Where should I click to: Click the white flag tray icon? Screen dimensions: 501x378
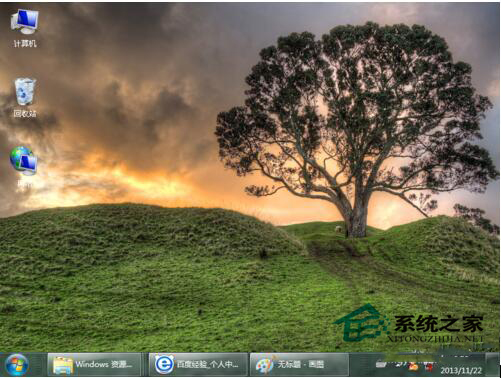[x=399, y=365]
